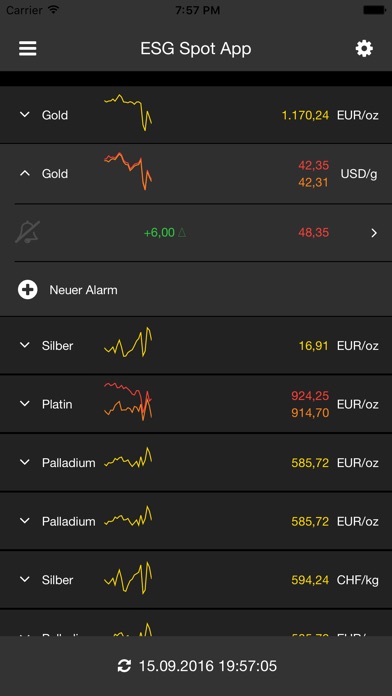Tap the second Palladium row label
The height and width of the screenshot is (696, 392).
click(x=69, y=521)
